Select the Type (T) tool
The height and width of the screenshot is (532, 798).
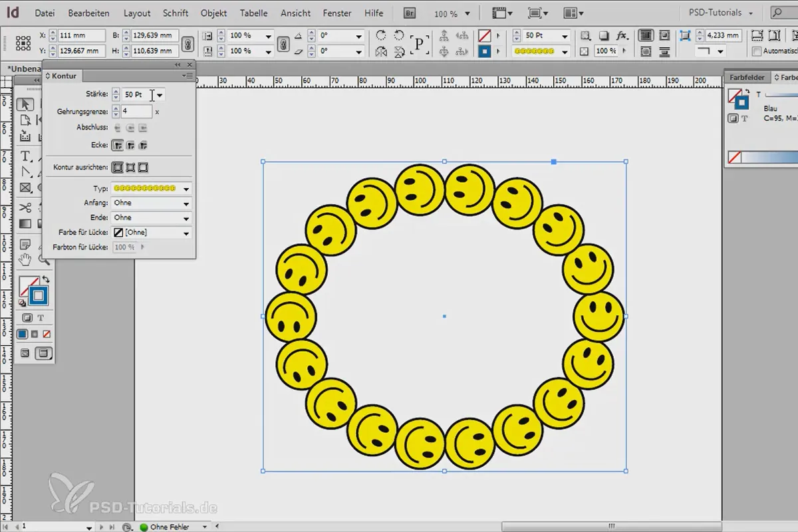pyautogui.click(x=25, y=156)
